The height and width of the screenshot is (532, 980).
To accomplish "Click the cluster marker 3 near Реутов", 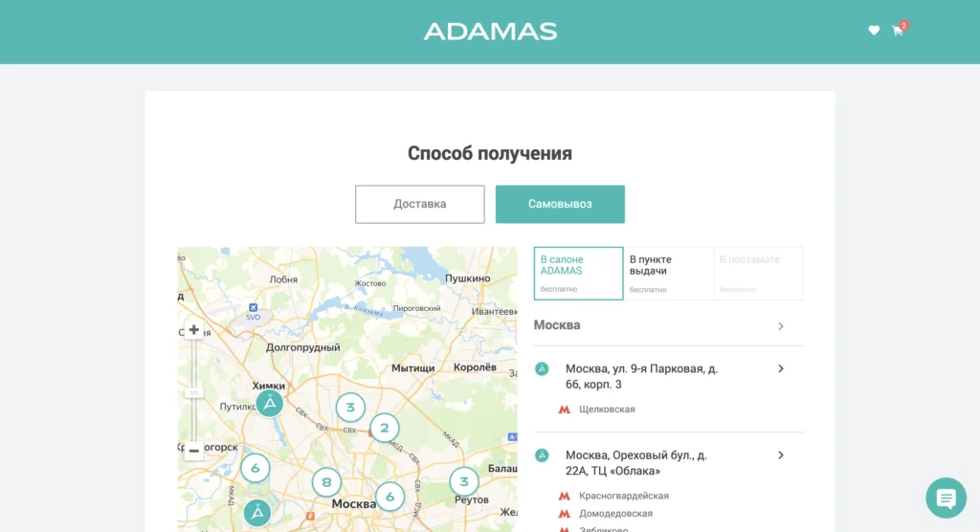I will tap(464, 480).
